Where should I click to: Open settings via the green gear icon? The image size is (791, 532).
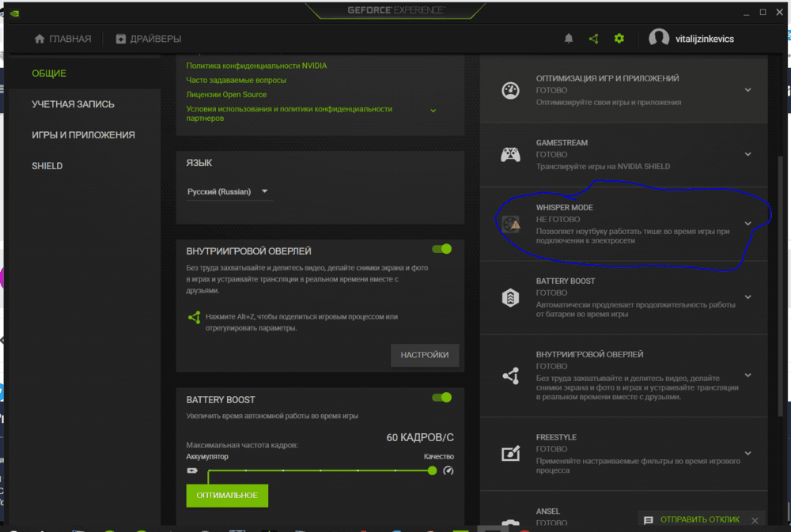(x=619, y=39)
